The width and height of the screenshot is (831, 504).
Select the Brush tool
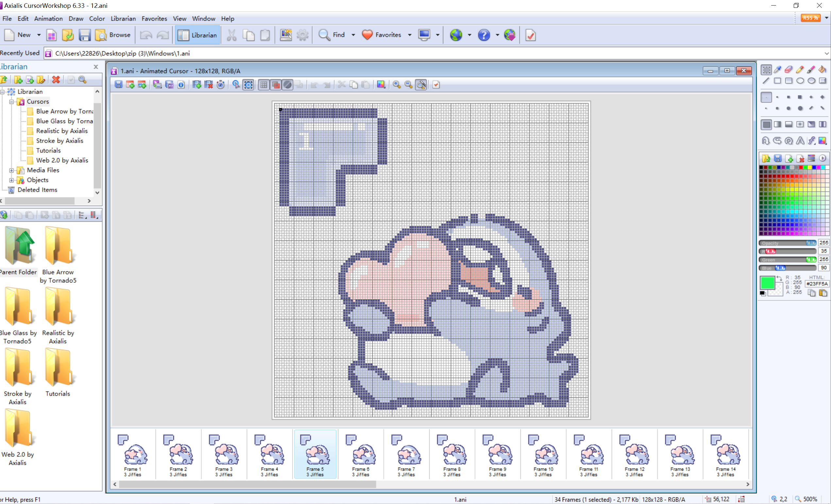point(811,70)
